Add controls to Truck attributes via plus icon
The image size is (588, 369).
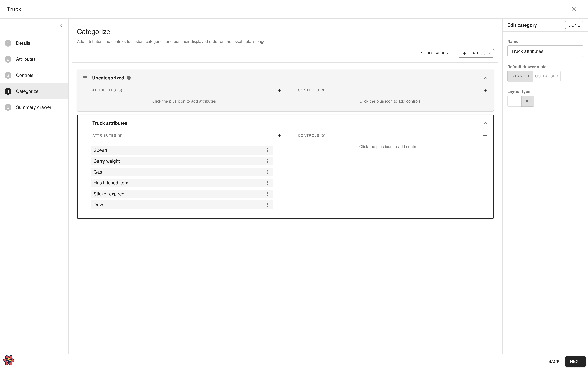coord(485,136)
